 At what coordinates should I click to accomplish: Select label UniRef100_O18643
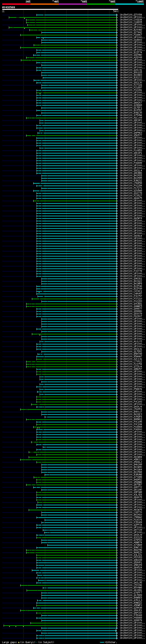[131, 40]
